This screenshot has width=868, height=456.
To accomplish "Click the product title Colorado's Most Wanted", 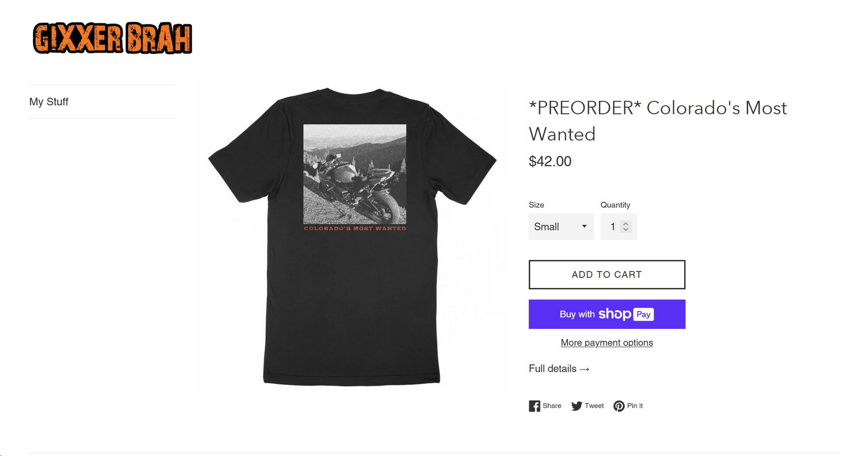I will [x=658, y=121].
